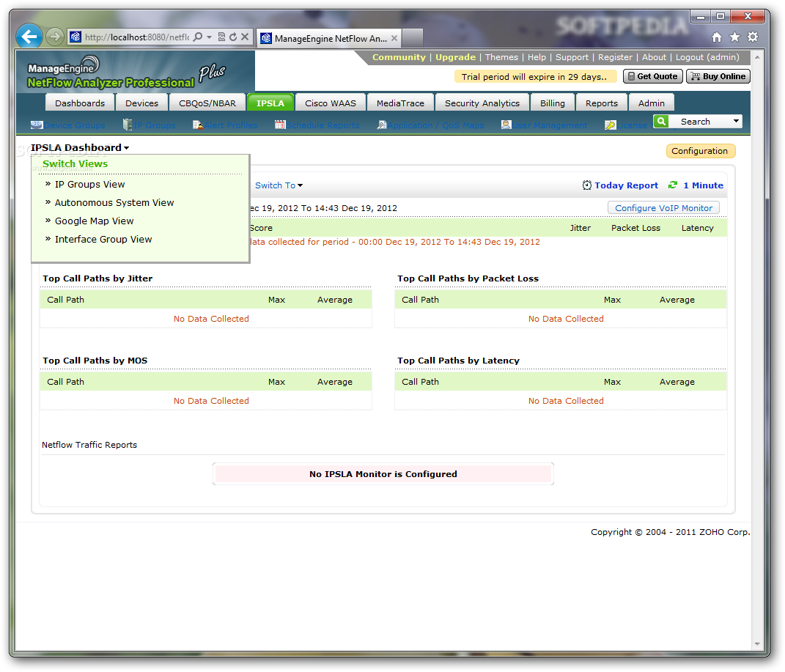Click the green search magnifier icon
This screenshot has width=785, height=672.
pos(661,122)
